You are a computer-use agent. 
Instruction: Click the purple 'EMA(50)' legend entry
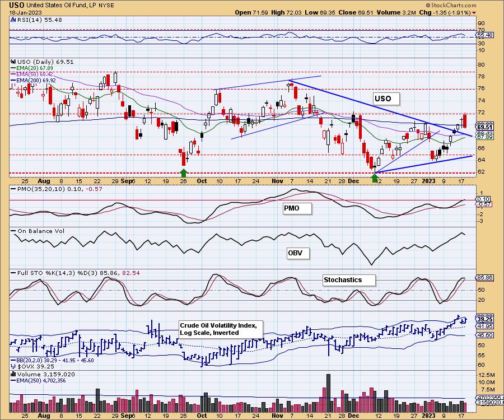32,74
